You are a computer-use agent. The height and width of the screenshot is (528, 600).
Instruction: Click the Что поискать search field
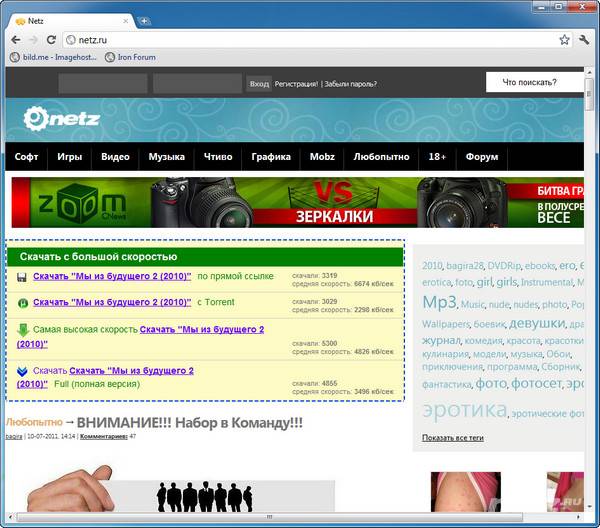530,83
